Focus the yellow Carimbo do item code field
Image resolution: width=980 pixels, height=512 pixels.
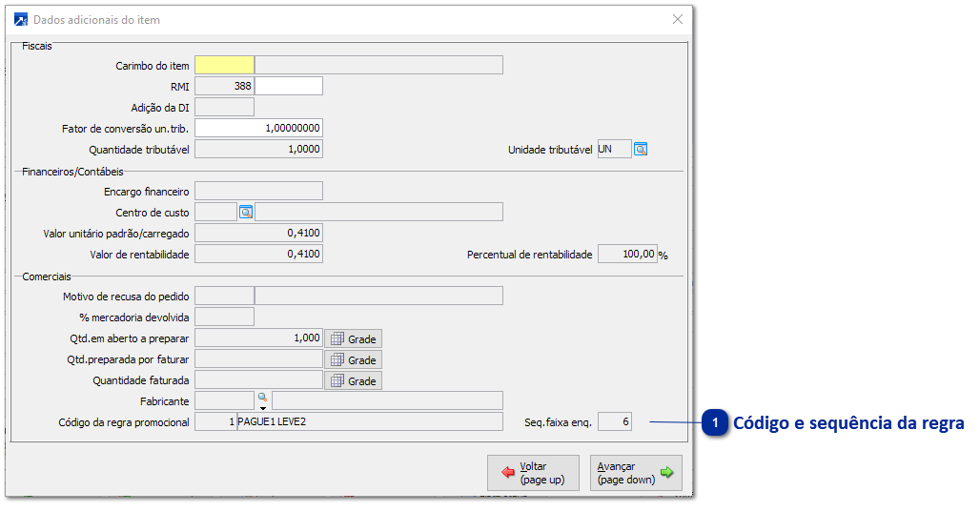(x=224, y=65)
